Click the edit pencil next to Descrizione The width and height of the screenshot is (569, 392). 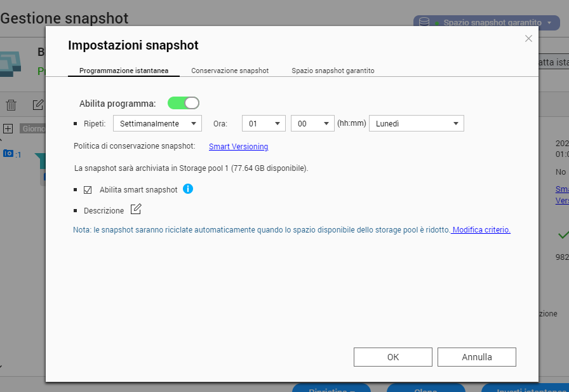tap(136, 210)
